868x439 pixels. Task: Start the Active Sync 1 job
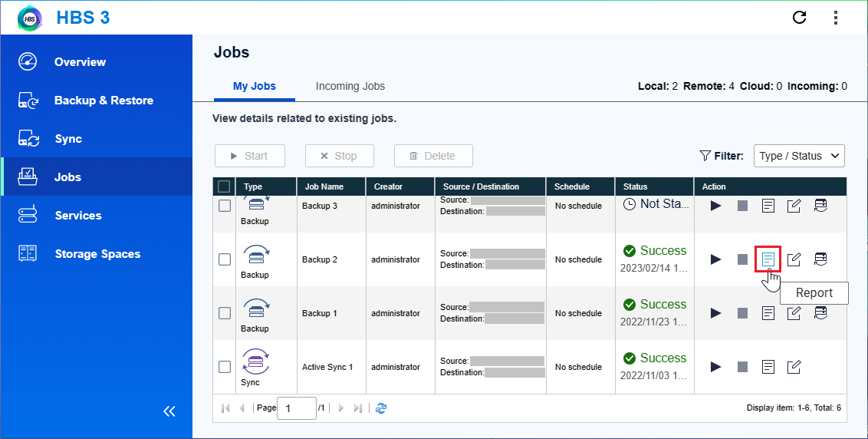(x=715, y=367)
